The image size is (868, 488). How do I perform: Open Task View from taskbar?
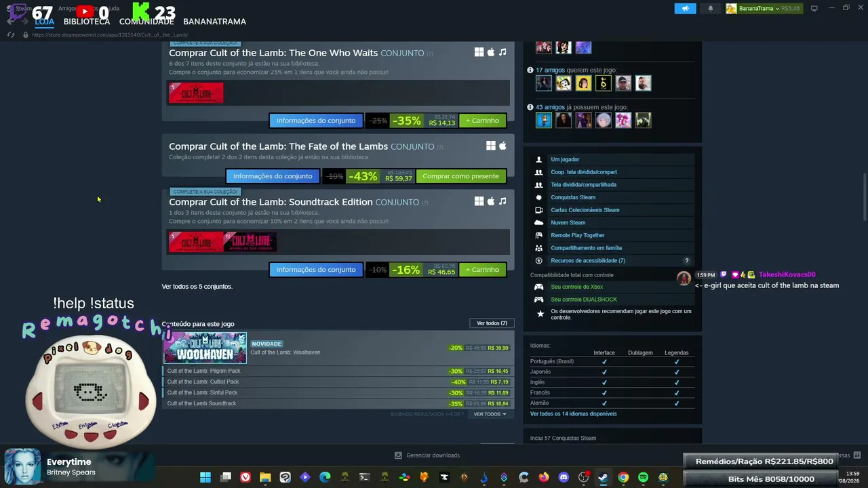point(226,477)
